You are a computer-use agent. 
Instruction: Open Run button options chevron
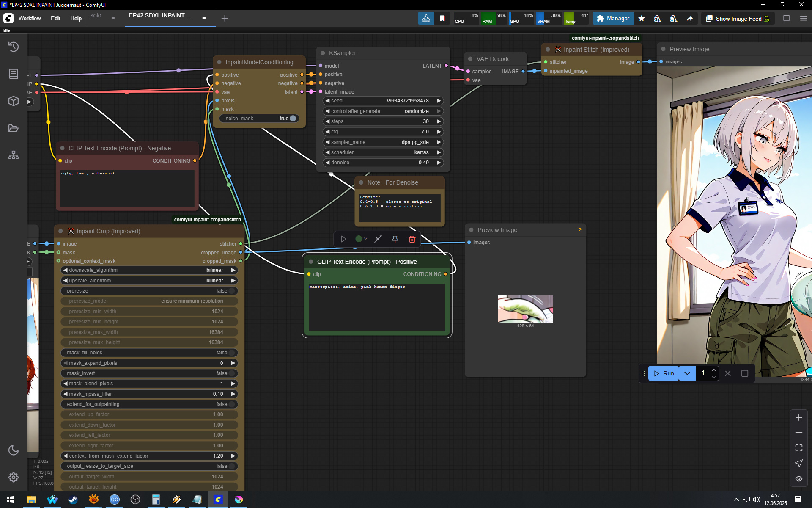[687, 373]
